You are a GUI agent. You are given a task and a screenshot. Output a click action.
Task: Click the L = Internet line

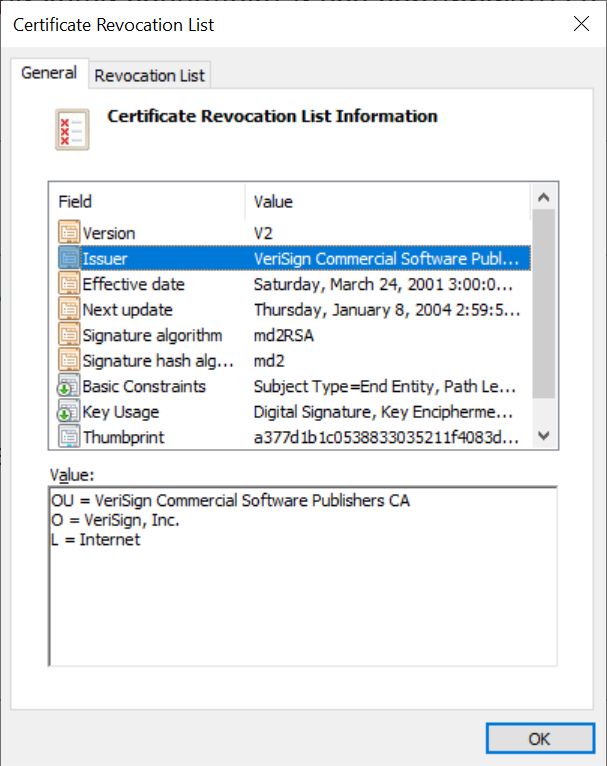(95, 539)
